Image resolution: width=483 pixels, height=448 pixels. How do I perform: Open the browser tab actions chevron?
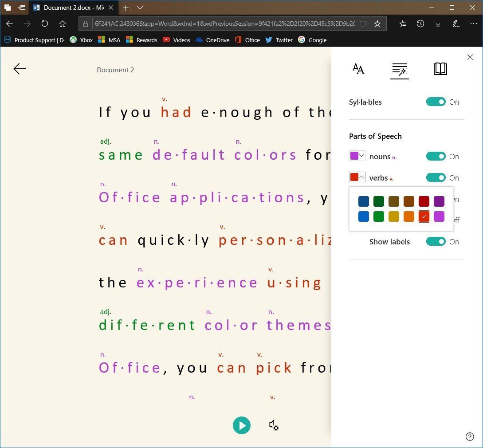point(140,8)
